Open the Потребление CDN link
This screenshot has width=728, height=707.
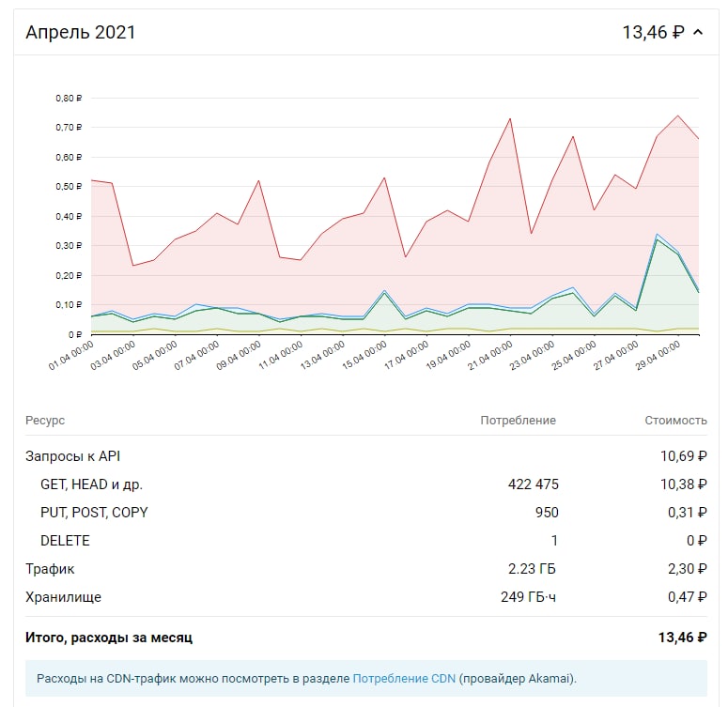tap(403, 678)
